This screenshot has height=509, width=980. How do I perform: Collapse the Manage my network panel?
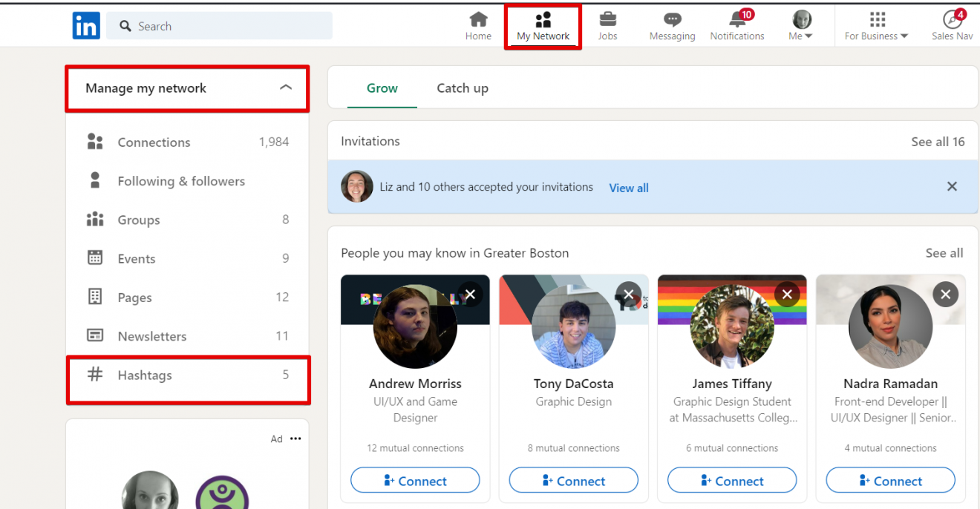tap(286, 87)
